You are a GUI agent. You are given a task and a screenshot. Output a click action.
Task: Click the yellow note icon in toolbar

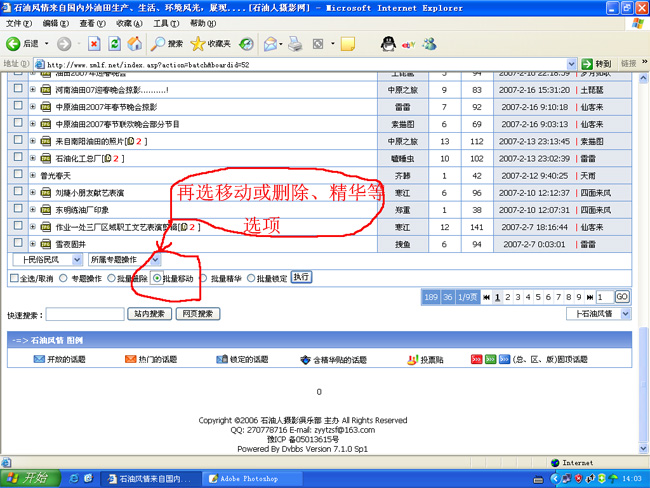347,44
